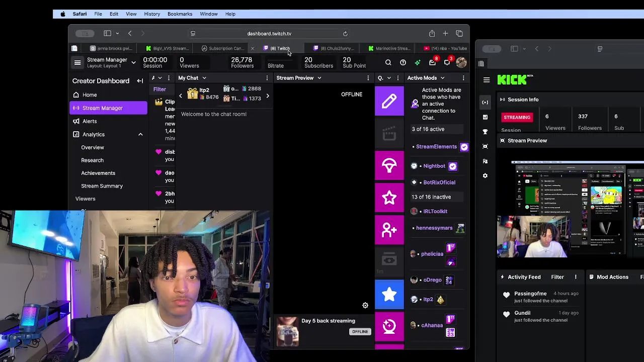644x362 pixels.
Task: Open Kick Activity Feed three-dot menu
Action: click(576, 277)
